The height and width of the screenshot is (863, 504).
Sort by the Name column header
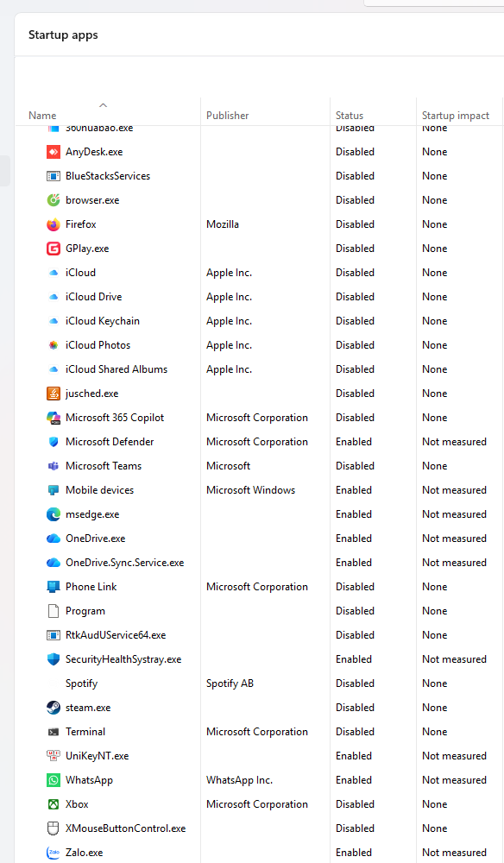[x=42, y=116]
